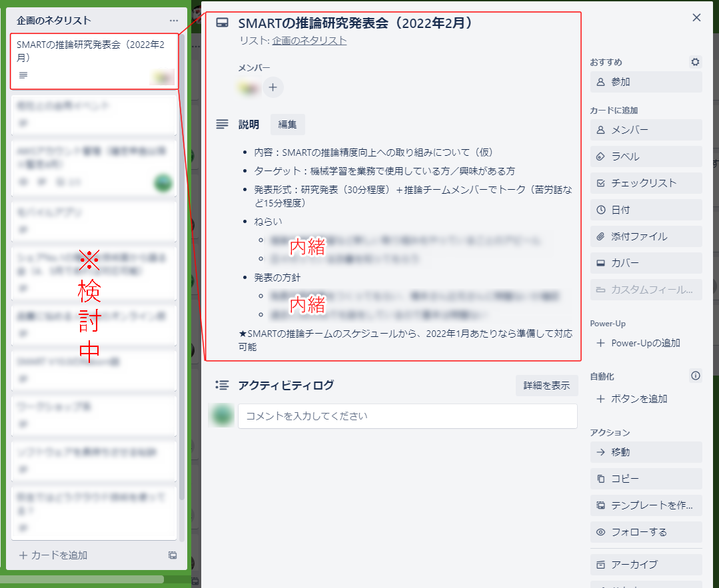Click the 参加 button
This screenshot has height=588, width=719.
point(646,82)
